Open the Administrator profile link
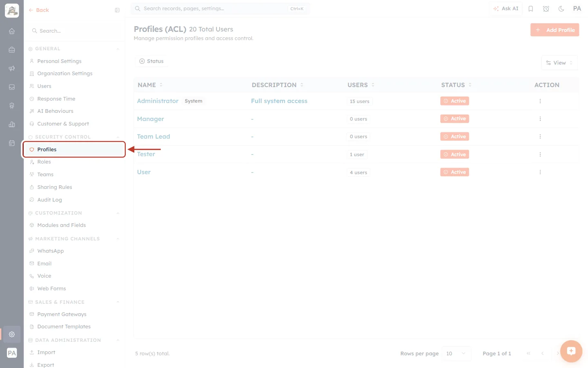Image resolution: width=588 pixels, height=368 pixels. (x=158, y=101)
